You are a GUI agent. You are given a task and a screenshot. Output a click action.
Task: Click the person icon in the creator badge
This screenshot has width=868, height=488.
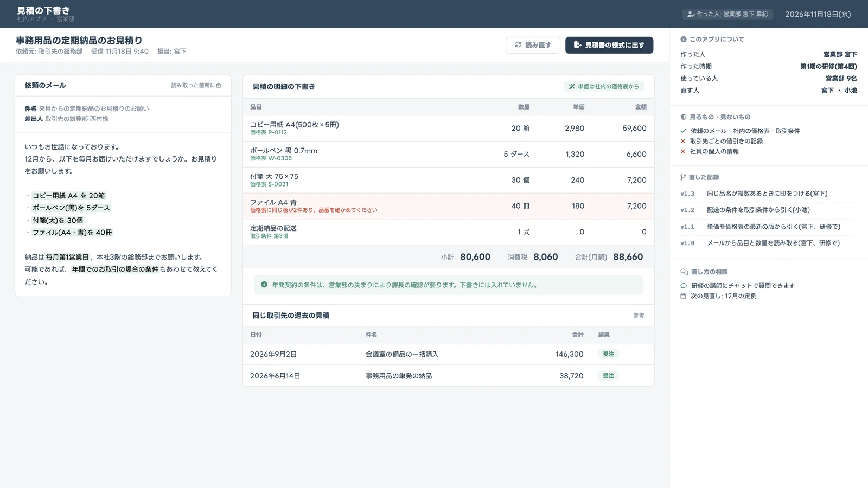tap(691, 14)
